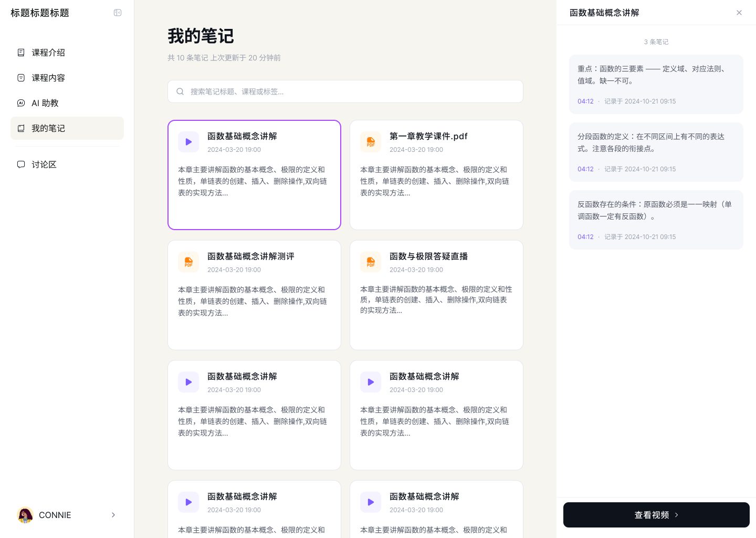The width and height of the screenshot is (756, 538).
Task: Click the magnifier icon in the search bar
Action: coord(180,91)
